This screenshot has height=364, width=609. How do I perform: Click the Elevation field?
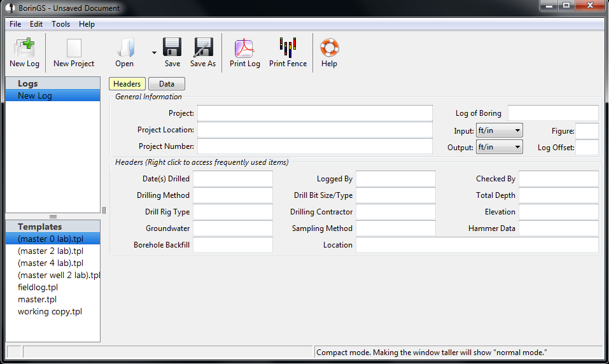click(559, 212)
